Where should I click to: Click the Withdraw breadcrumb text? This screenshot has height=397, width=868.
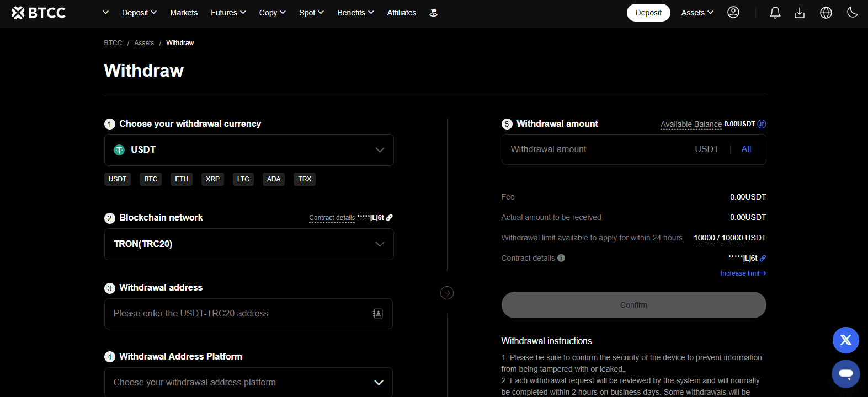click(x=180, y=43)
